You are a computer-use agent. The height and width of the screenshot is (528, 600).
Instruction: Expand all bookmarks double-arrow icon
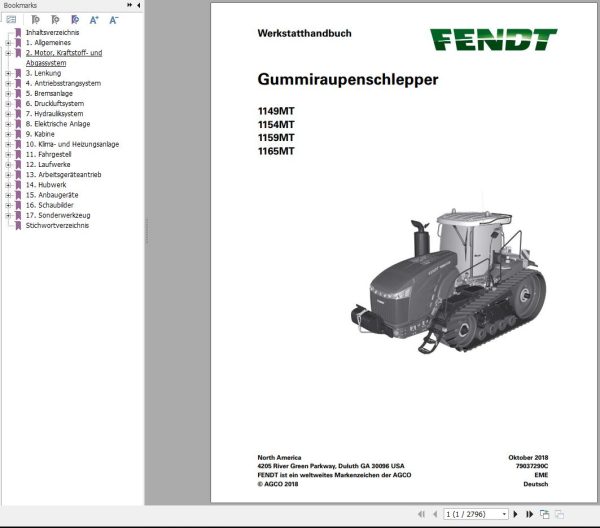129,5
